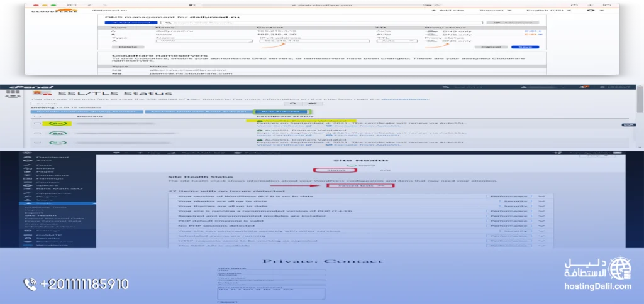Viewport: 644px width, 304px height.
Task: Expand the plugins are up to date row
Action: click(360, 202)
